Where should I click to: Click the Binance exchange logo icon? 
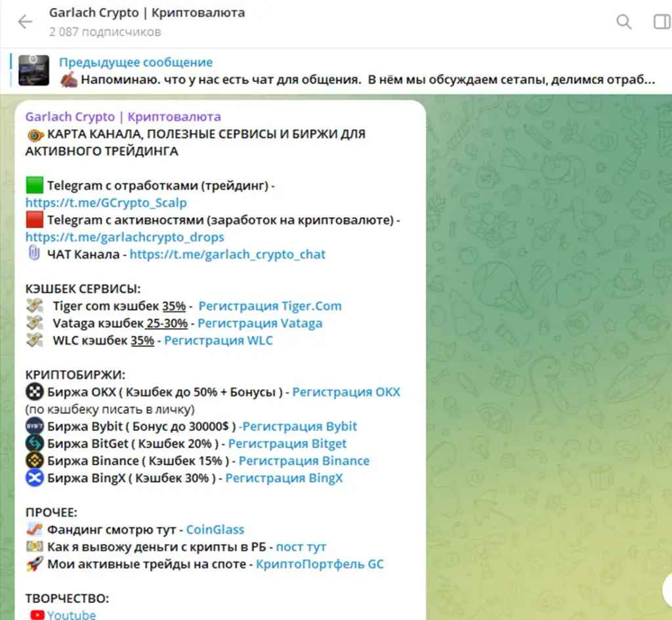tap(34, 461)
